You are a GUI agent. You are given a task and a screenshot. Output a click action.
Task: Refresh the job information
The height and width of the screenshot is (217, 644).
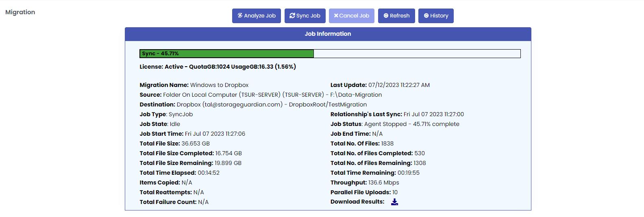pos(396,16)
